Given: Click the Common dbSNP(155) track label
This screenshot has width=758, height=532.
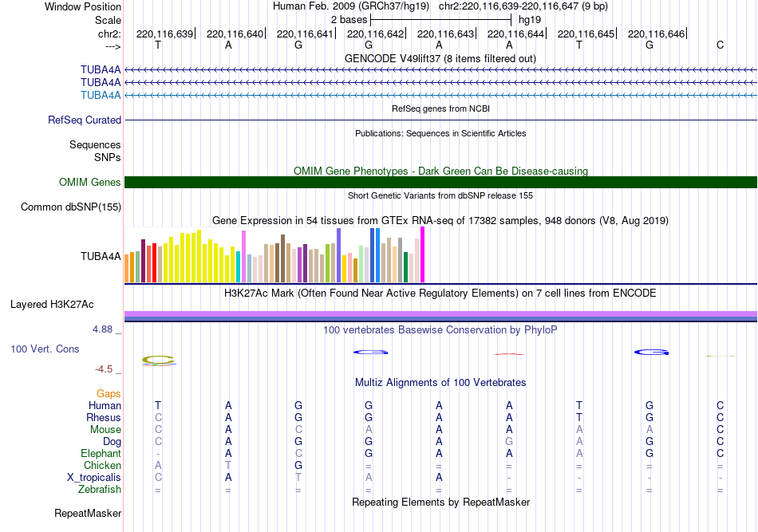Looking at the screenshot, I should click(71, 207).
